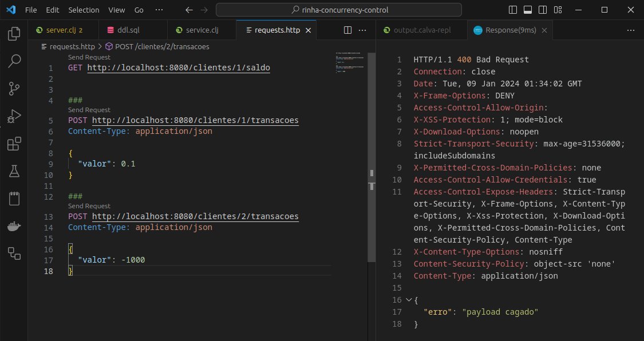Close the requests.http tab
The image size is (644, 341).
pyautogui.click(x=309, y=30)
